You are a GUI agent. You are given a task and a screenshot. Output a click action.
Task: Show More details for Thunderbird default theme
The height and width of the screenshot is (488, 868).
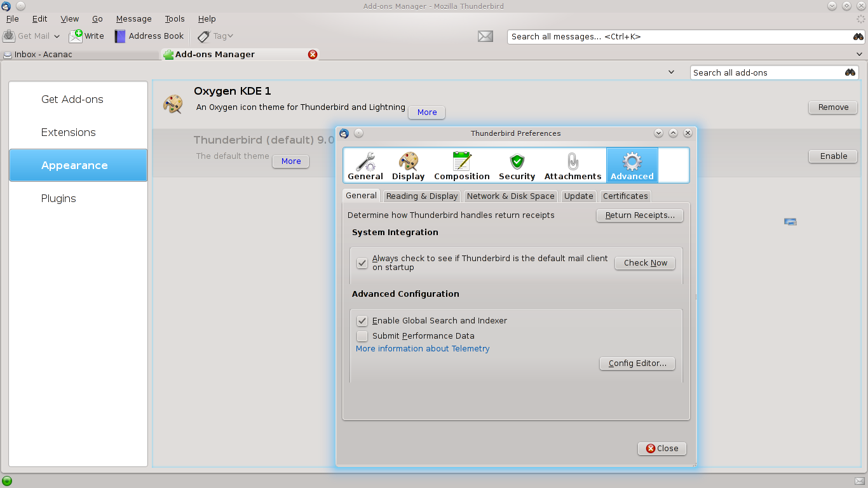point(291,161)
